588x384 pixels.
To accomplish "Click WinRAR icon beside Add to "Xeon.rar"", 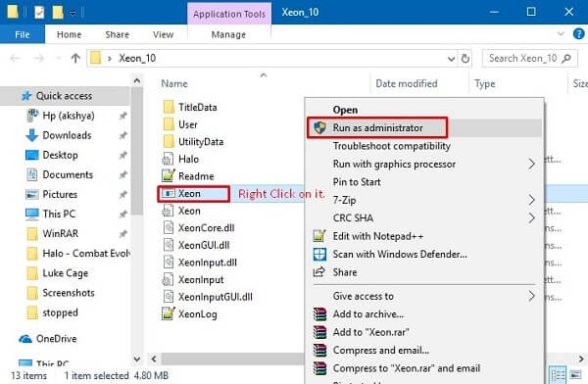I will [319, 332].
